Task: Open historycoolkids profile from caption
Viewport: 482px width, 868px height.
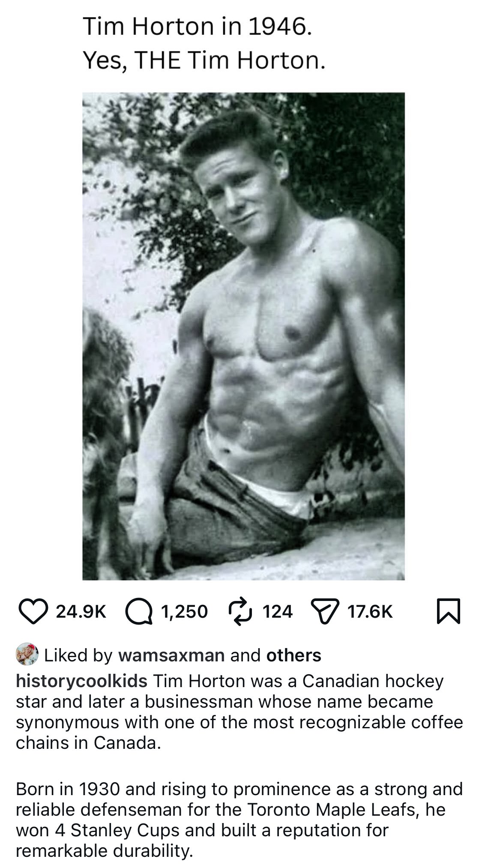Action: 81,681
